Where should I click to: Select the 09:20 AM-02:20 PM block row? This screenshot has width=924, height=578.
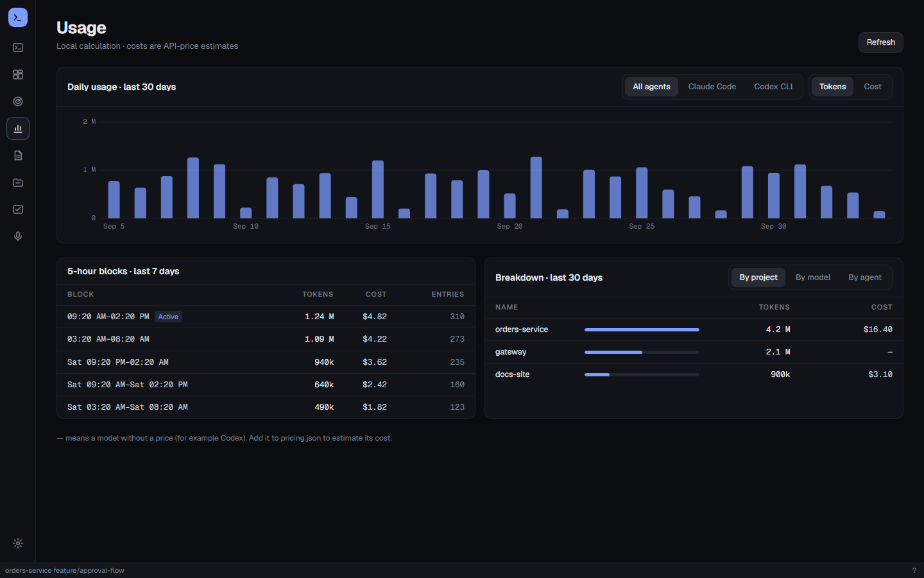[266, 317]
